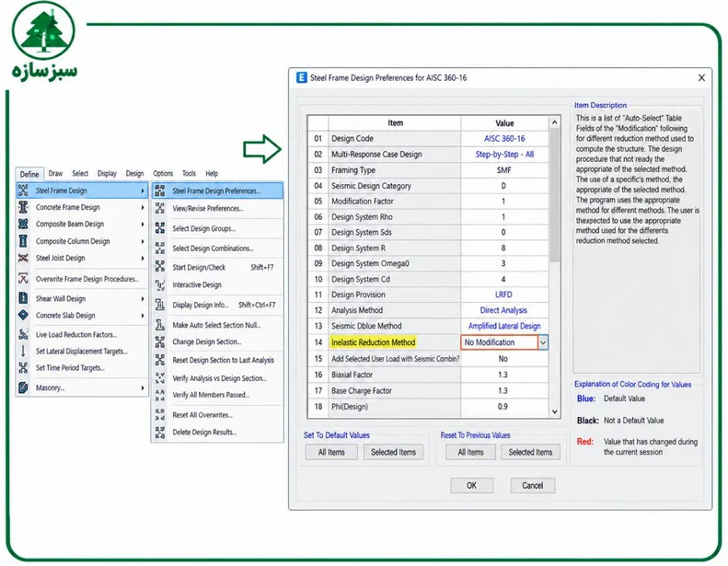Click the table scrollbar up arrow
Screen dimensions: 728x566
[x=554, y=122]
